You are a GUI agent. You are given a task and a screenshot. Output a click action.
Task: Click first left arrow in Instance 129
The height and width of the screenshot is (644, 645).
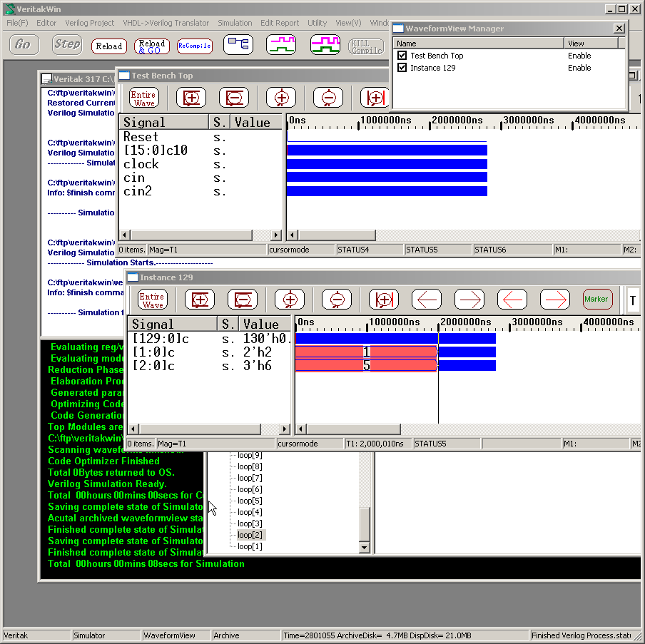pyautogui.click(x=427, y=300)
